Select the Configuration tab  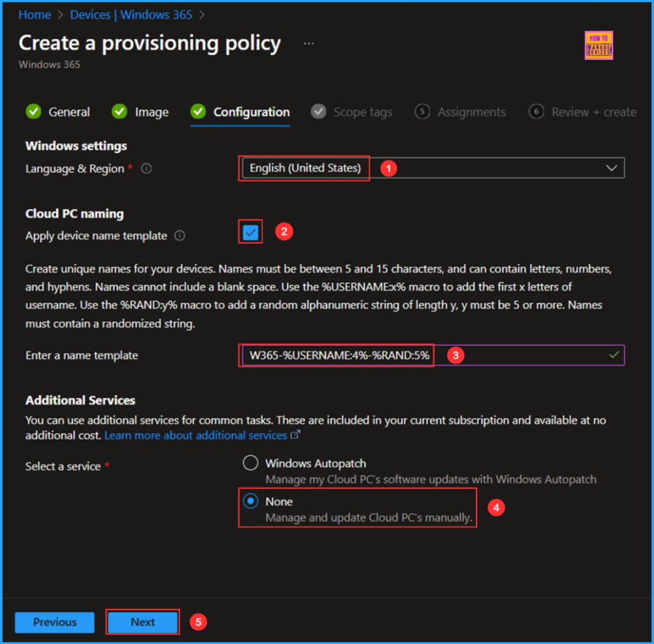240,112
